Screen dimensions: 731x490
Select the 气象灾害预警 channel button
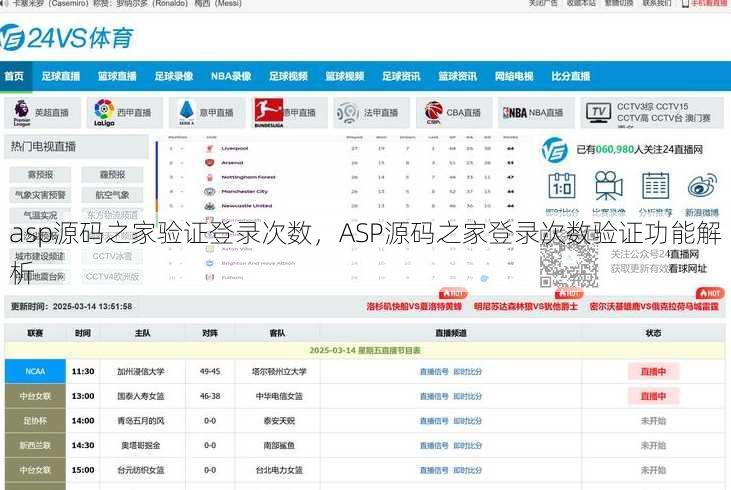40,195
